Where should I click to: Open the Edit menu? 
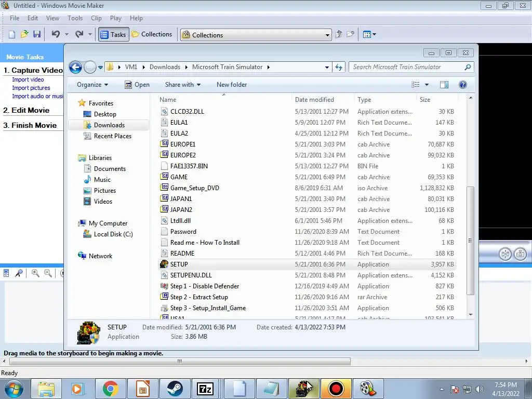pyautogui.click(x=33, y=18)
